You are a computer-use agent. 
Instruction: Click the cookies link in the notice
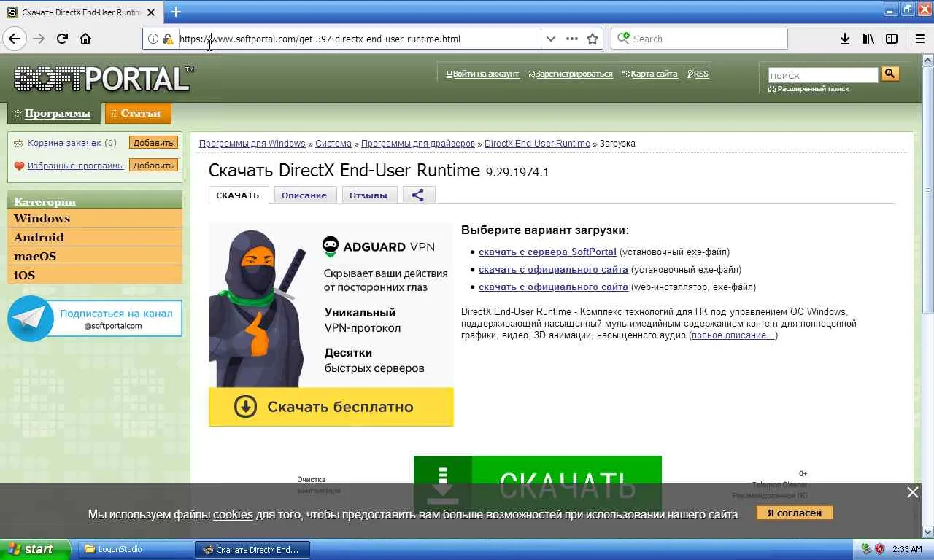(x=233, y=514)
